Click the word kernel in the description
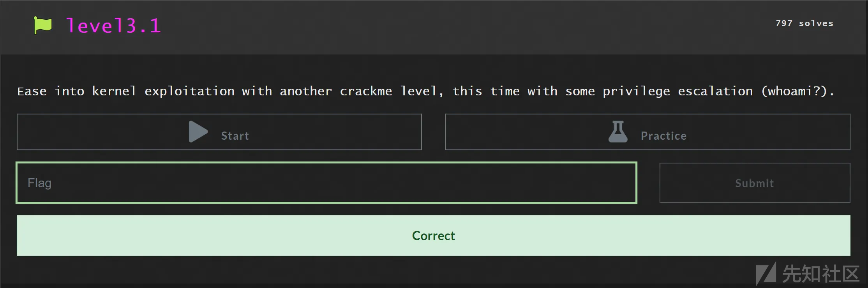 [114, 91]
